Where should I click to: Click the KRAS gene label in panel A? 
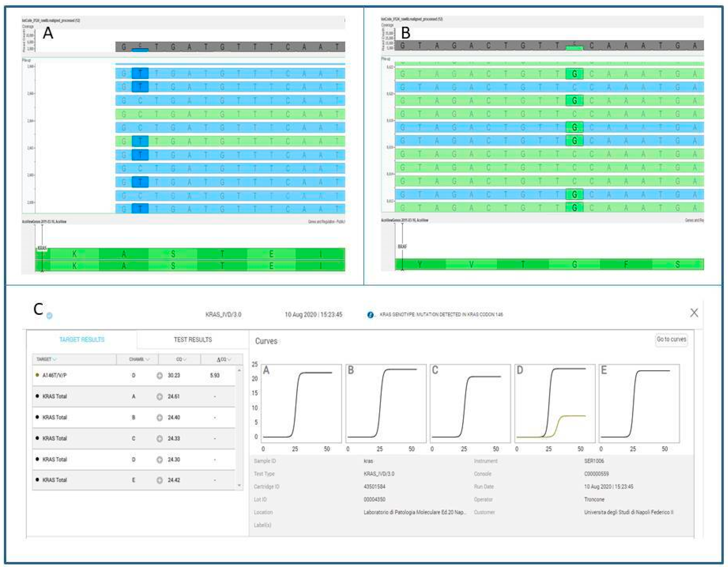coord(42,248)
